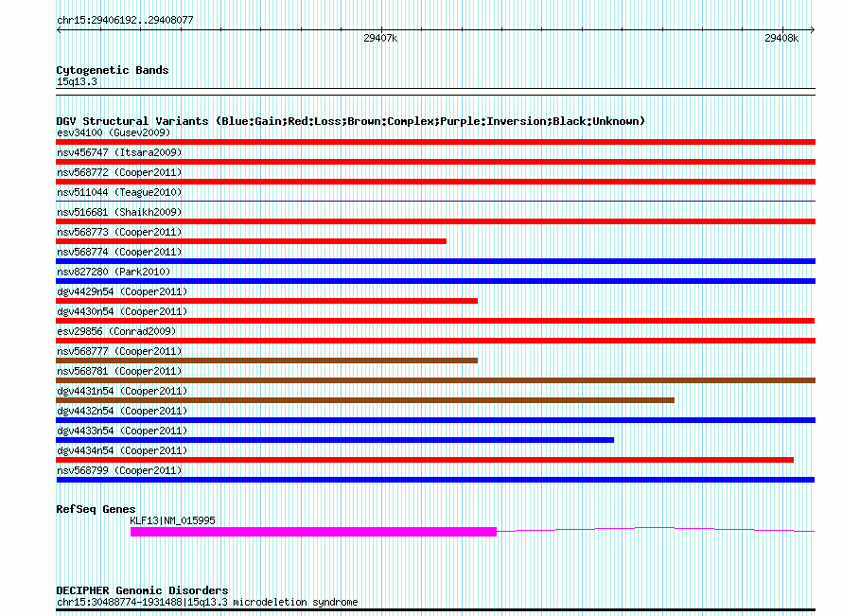Screen dimensions: 842x616
Task: Open the DECIPHER Genomic Disorders track title
Action: click(x=142, y=590)
